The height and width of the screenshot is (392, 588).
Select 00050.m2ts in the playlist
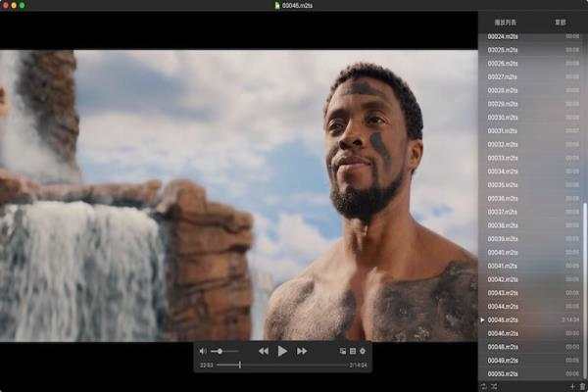click(x=530, y=374)
